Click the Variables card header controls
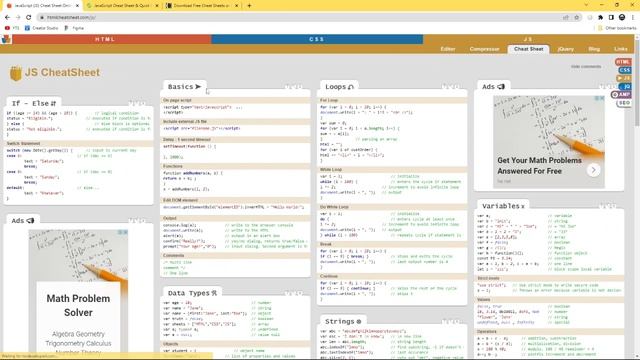The image size is (640, 360). [x=607, y=206]
